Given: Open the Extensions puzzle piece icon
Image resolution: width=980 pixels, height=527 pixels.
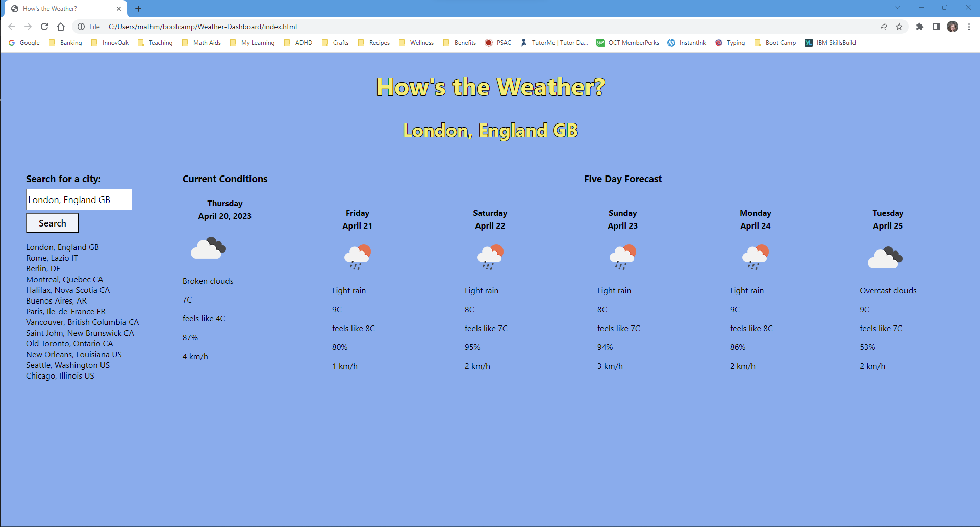Looking at the screenshot, I should coord(920,27).
